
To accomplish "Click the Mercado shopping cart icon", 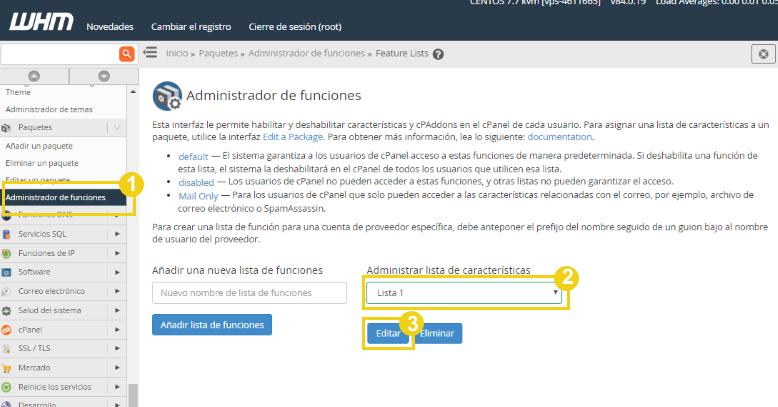I will pos(6,368).
